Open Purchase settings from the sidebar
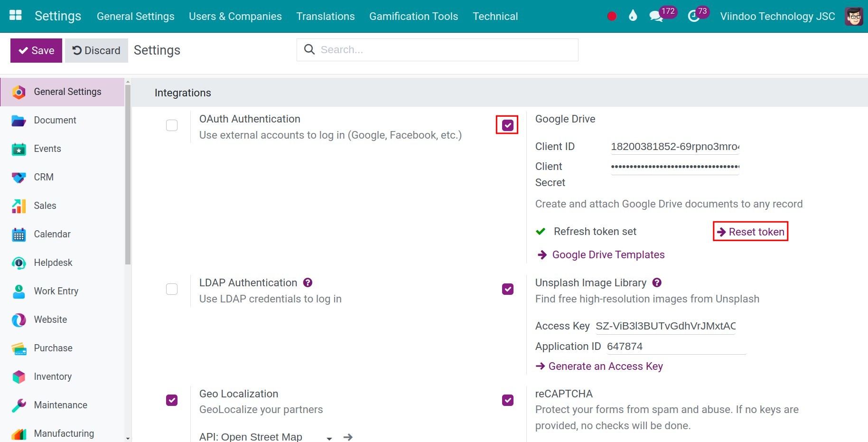The image size is (868, 442). coord(62,348)
